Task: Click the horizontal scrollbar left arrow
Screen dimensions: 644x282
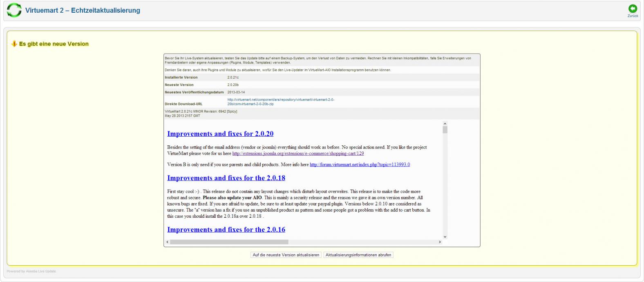Action: (167, 242)
